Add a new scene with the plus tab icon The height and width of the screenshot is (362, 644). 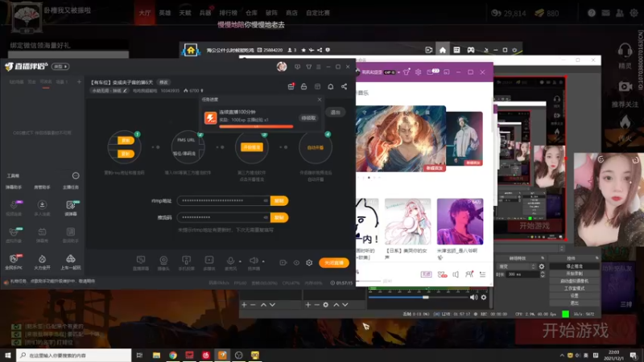click(x=79, y=82)
